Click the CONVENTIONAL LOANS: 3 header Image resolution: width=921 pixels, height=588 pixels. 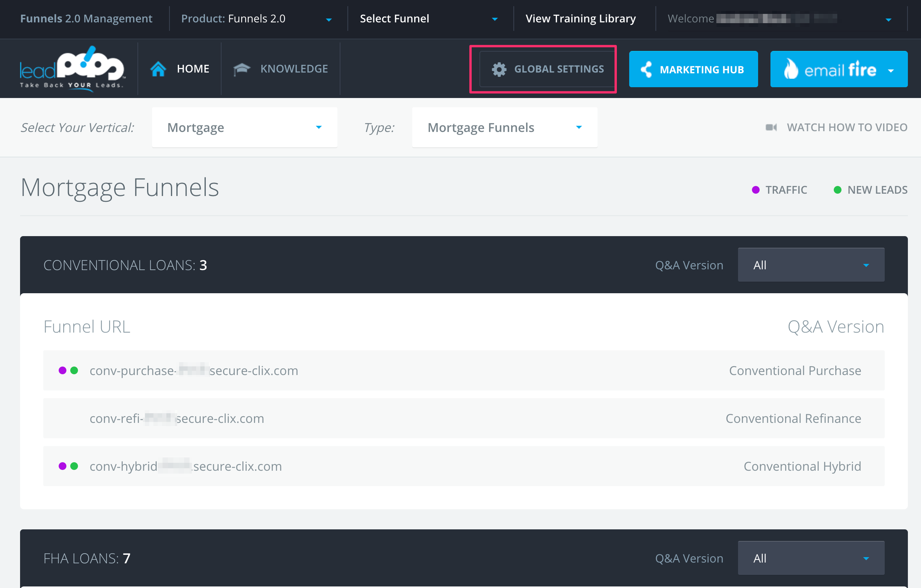pos(125,265)
